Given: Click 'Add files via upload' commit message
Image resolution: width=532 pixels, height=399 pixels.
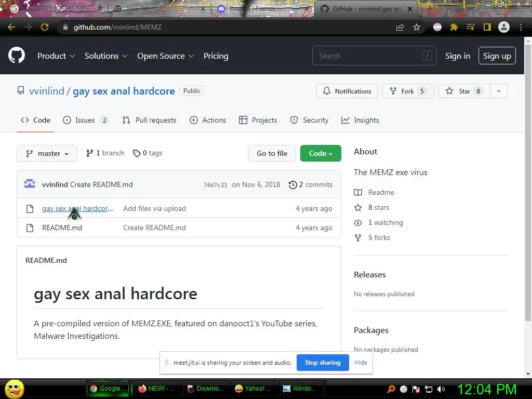Looking at the screenshot, I should [x=154, y=209].
